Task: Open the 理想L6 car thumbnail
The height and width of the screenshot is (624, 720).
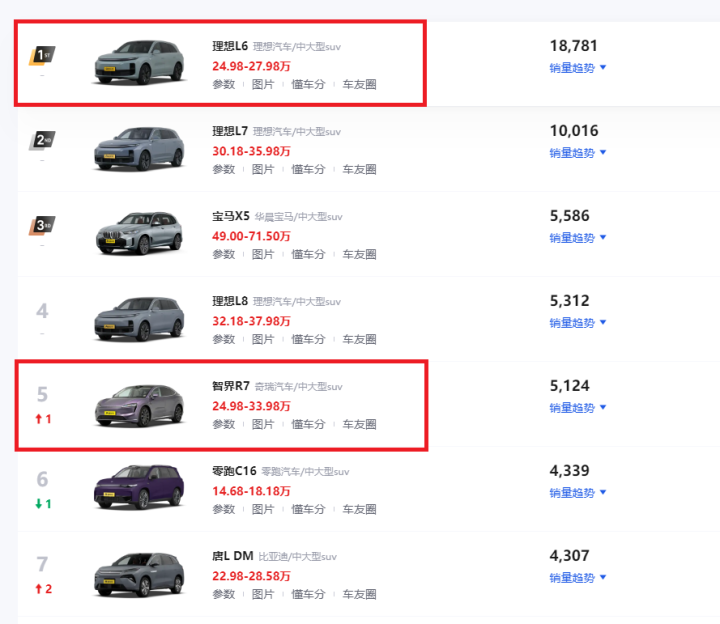Action: pos(139,62)
